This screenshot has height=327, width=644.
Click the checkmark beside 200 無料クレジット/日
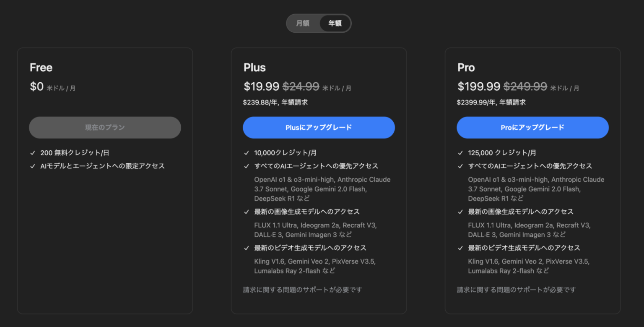click(x=33, y=153)
